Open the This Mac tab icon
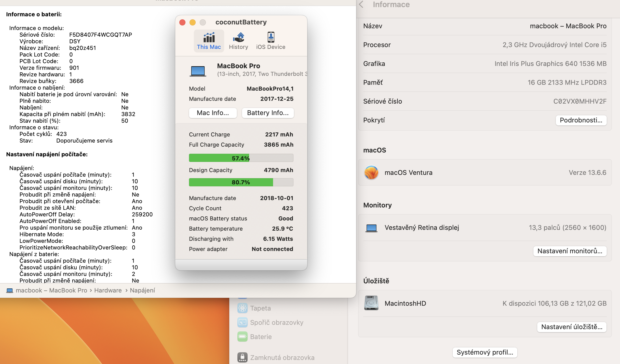620x364 pixels. 209,38
